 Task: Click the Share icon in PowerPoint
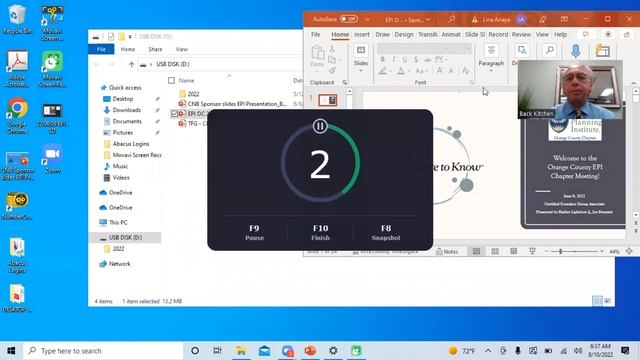click(627, 35)
